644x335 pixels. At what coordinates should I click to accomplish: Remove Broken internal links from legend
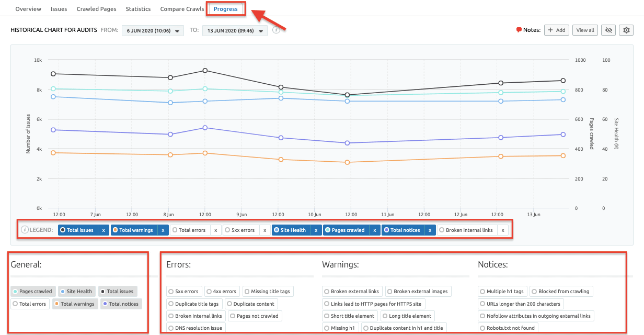coord(502,230)
